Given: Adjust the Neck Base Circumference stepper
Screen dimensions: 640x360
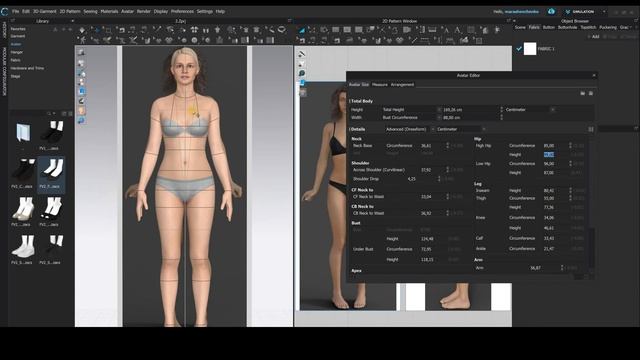Looking at the screenshot, I should 448,145.
